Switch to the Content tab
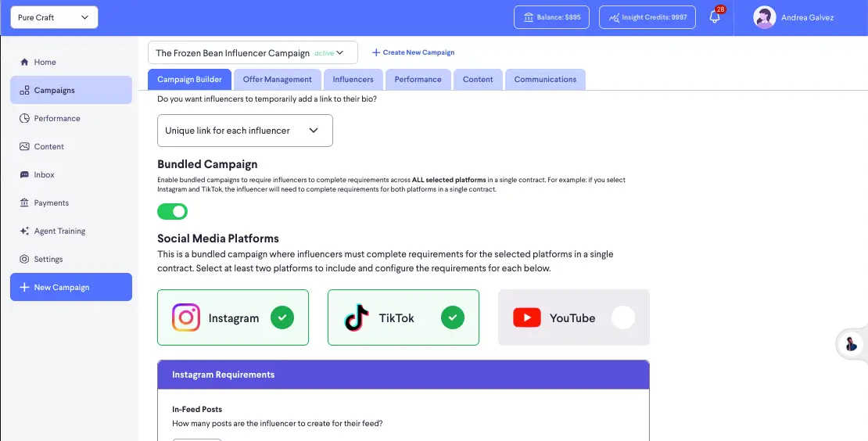The image size is (868, 441). click(x=478, y=79)
